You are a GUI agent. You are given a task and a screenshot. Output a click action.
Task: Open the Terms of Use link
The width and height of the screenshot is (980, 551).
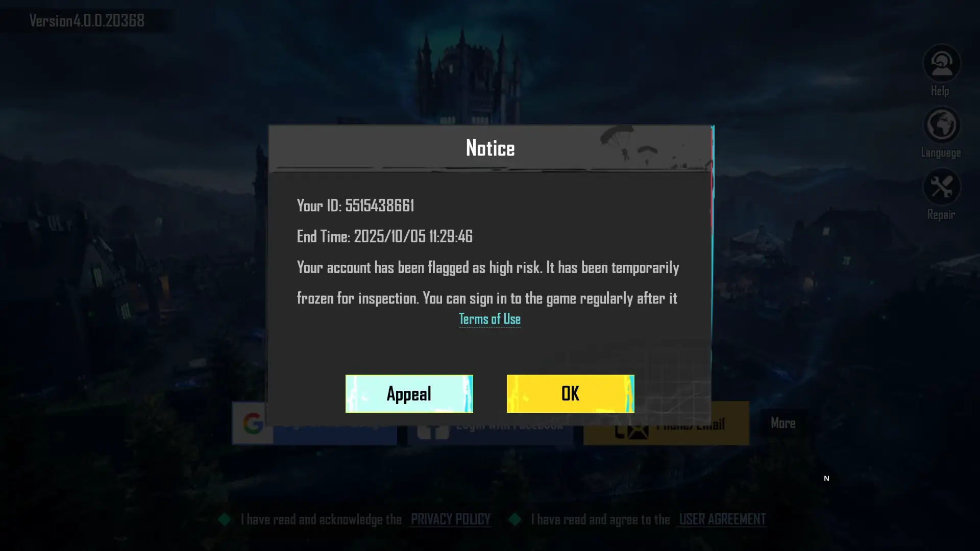489,319
